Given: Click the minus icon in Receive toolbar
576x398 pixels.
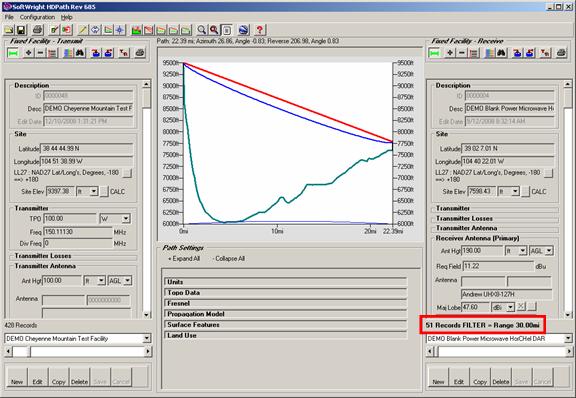Looking at the screenshot, I should pyautogui.click(x=462, y=53).
